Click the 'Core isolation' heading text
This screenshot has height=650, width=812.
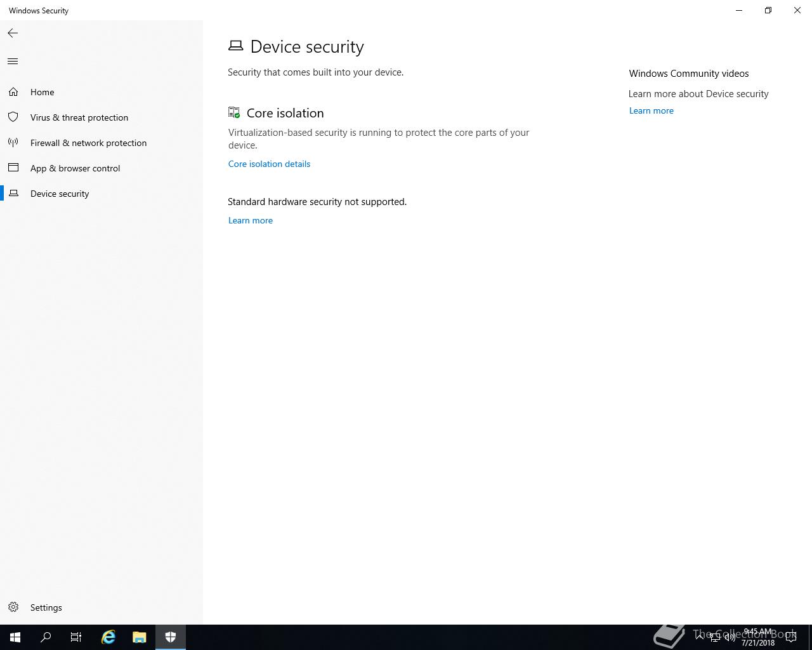[x=285, y=113]
